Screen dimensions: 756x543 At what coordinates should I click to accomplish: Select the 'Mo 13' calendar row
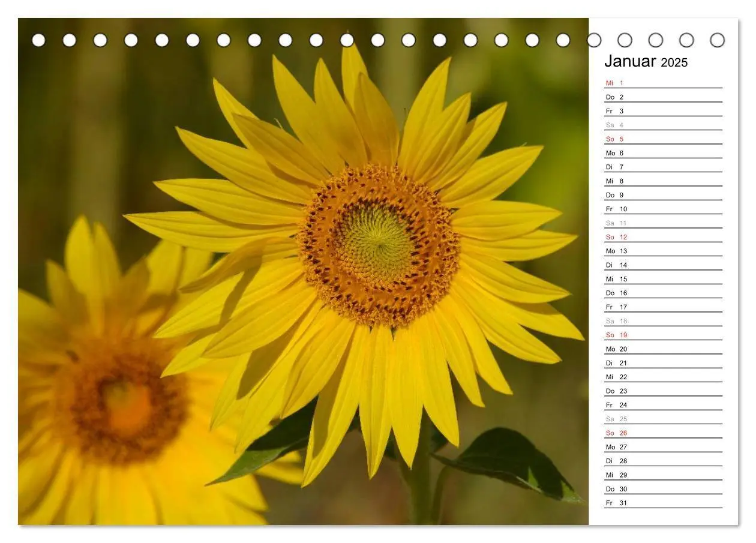pyautogui.click(x=663, y=251)
